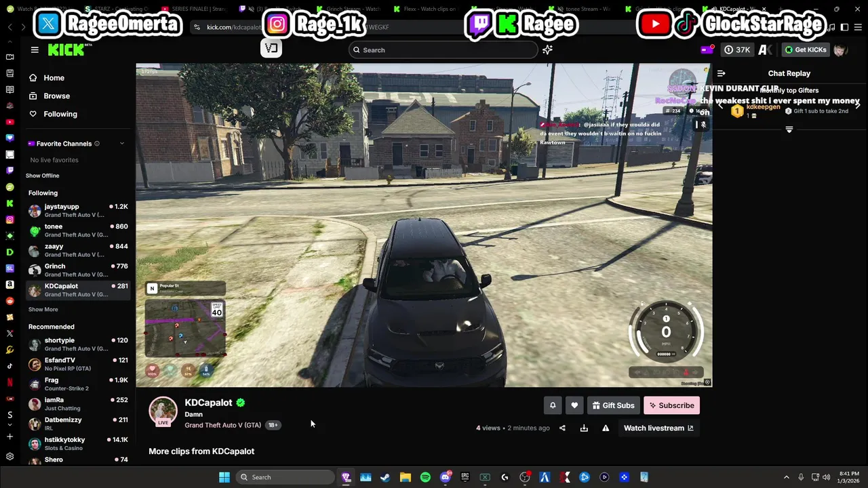The height and width of the screenshot is (488, 868).
Task: Click the Kick search field
Action: click(443, 49)
